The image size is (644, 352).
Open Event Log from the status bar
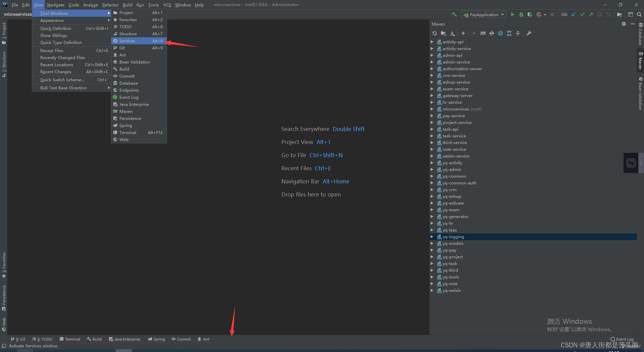coord(622,339)
